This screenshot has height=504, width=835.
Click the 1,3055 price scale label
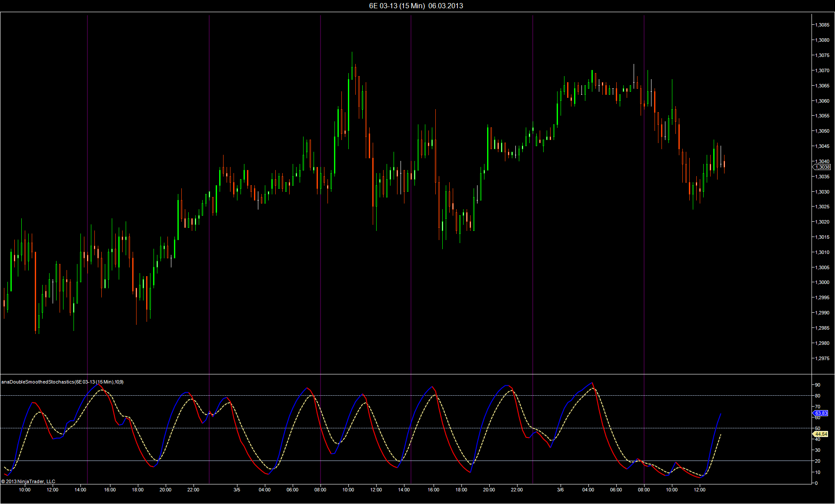coord(822,116)
